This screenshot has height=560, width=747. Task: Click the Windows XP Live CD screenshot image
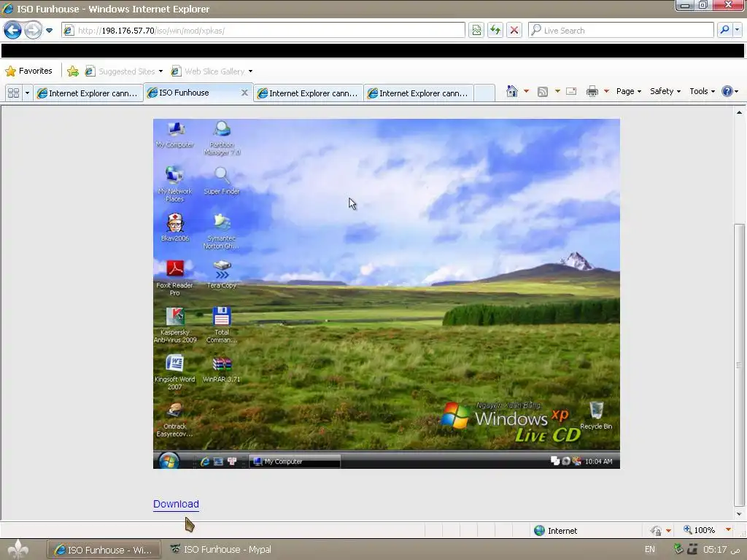tap(387, 294)
